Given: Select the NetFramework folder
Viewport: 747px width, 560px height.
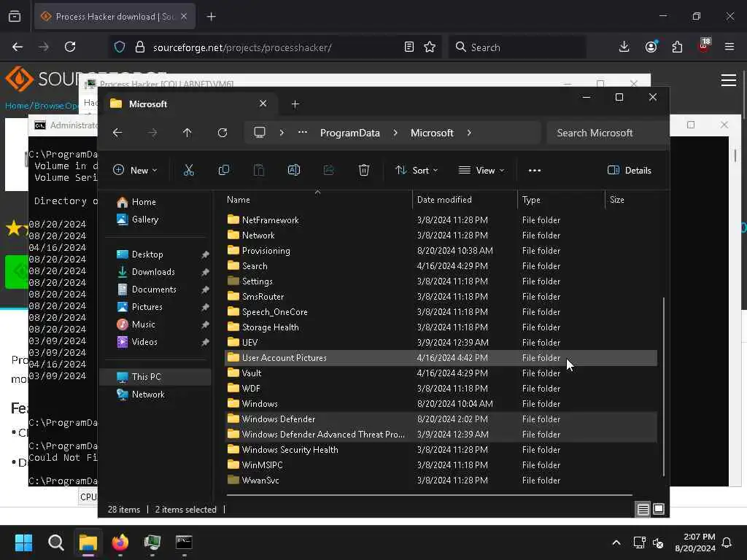Looking at the screenshot, I should click(x=441, y=220).
